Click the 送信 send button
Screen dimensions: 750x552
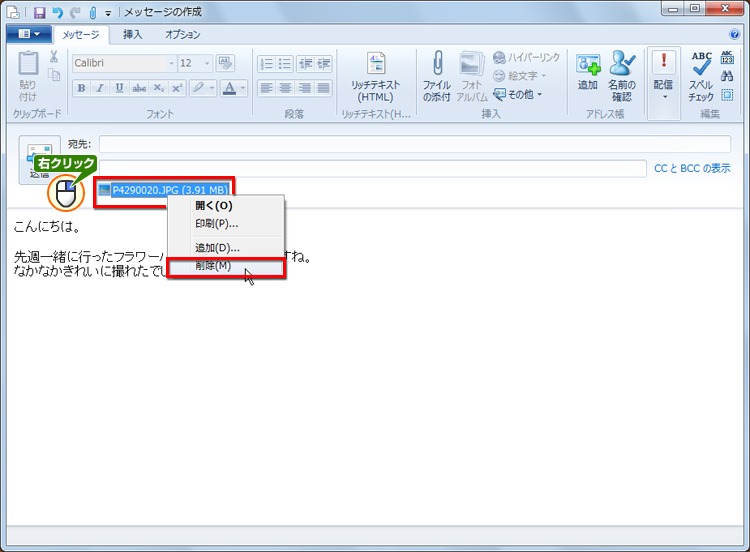(40, 160)
